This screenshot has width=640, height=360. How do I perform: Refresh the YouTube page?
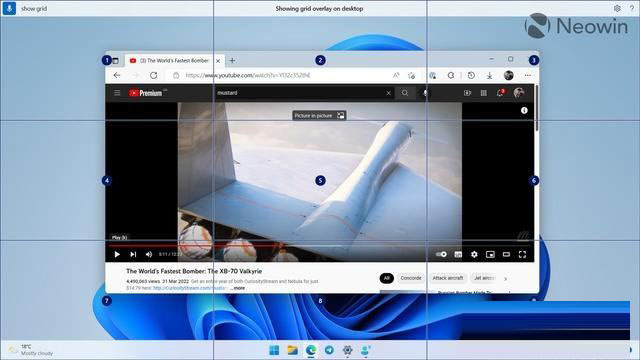[153, 76]
